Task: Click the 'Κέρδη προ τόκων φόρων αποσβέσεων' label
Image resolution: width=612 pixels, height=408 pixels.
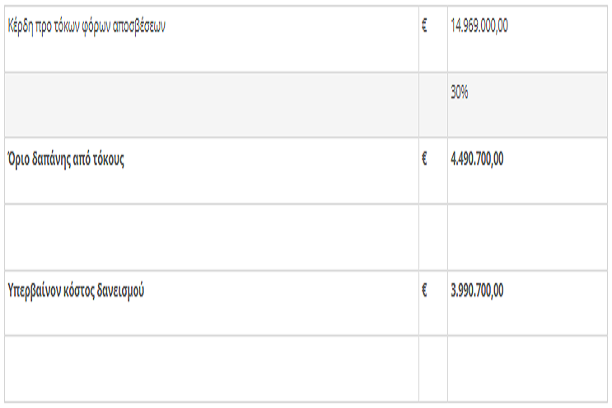Action: click(x=86, y=27)
